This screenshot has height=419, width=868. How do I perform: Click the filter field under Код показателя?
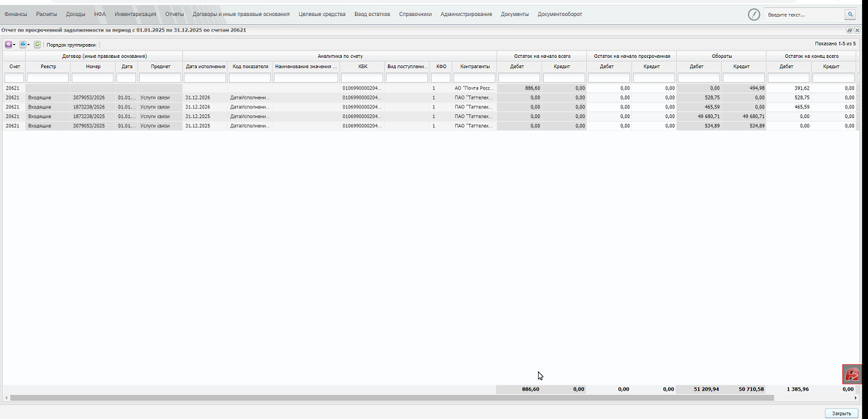click(250, 78)
